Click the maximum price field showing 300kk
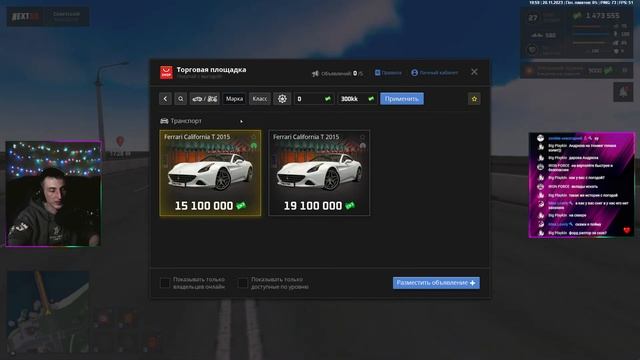The height and width of the screenshot is (360, 640). click(x=357, y=99)
